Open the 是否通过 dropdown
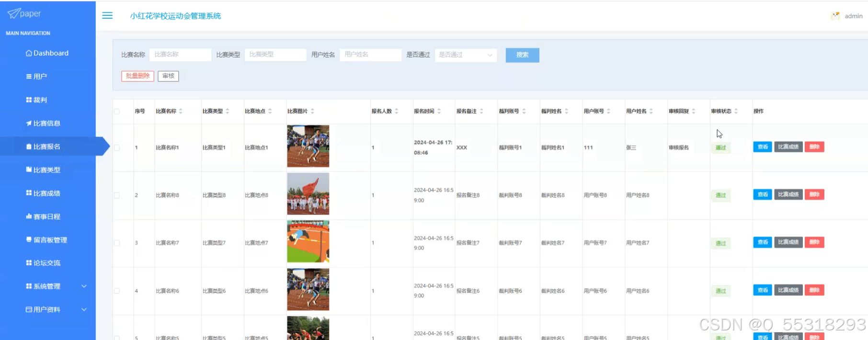Viewport: 868px width, 340px height. (466, 55)
